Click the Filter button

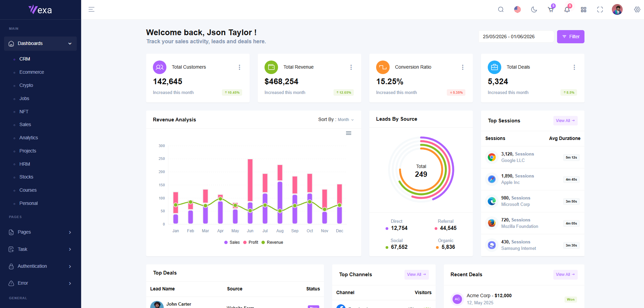point(571,37)
